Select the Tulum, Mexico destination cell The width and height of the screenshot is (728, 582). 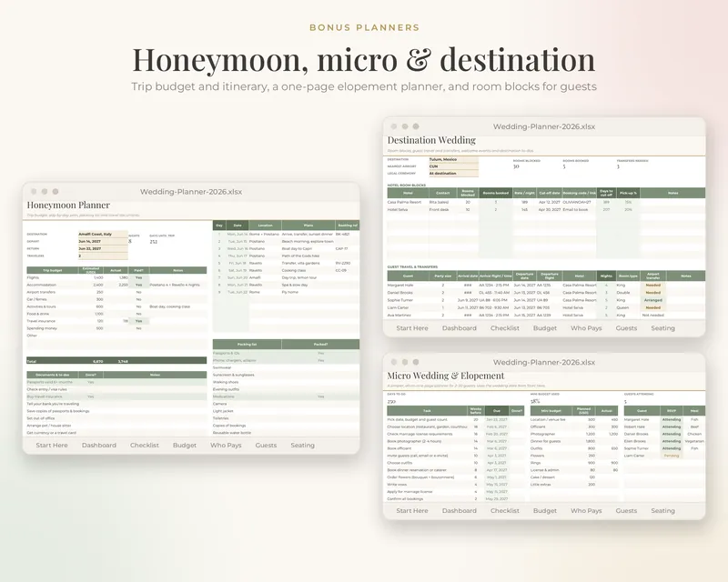[x=453, y=159]
